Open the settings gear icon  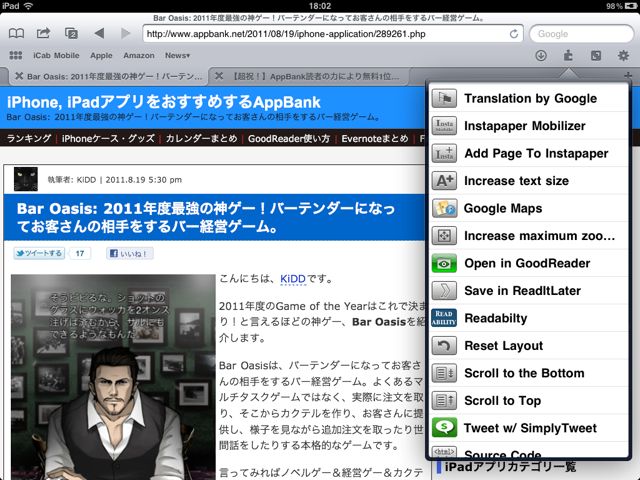click(623, 55)
